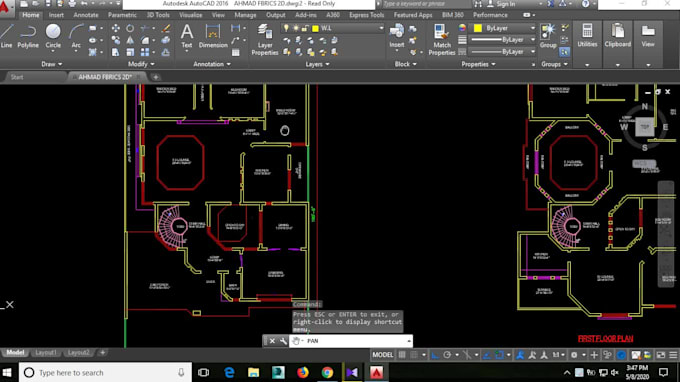Select the Stretch tool icon
This screenshot has width=680, height=382.
coord(116,52)
